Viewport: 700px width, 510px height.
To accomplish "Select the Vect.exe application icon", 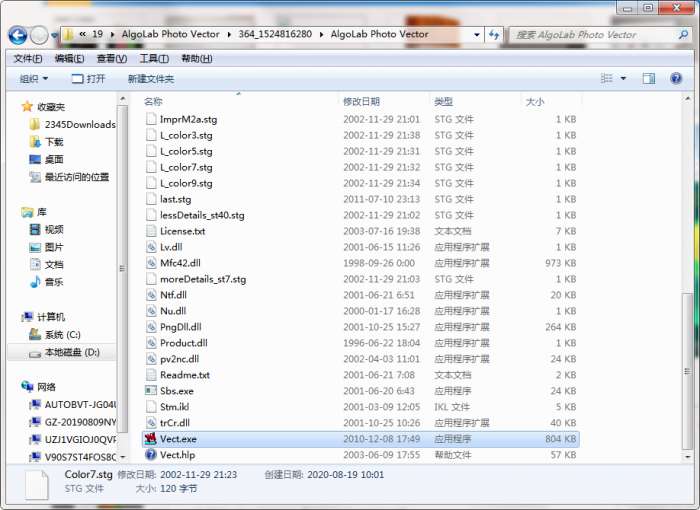I will 151,439.
